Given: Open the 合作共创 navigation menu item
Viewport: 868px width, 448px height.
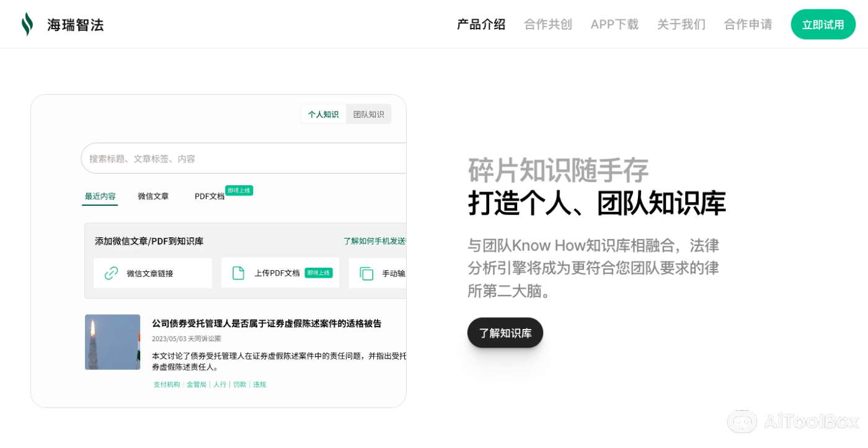Looking at the screenshot, I should [547, 24].
